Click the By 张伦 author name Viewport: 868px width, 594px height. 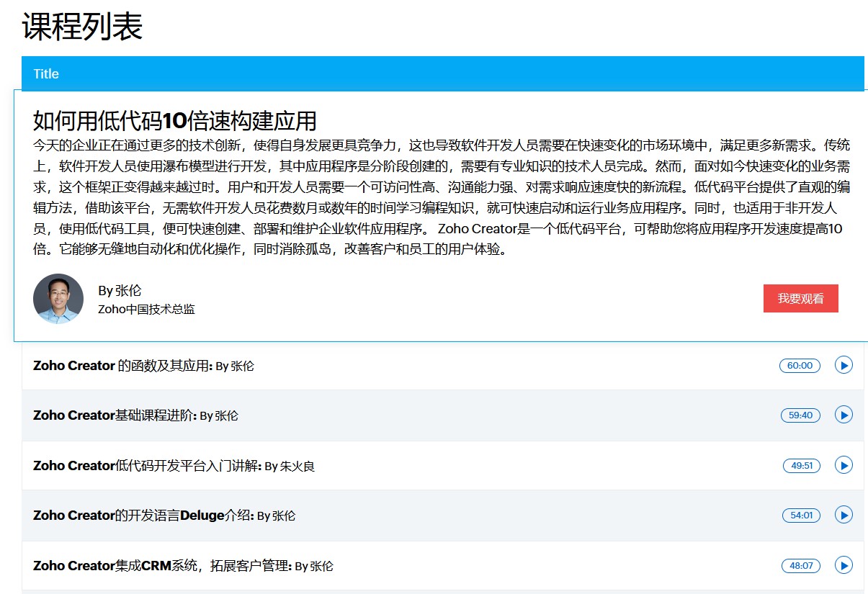click(x=120, y=291)
